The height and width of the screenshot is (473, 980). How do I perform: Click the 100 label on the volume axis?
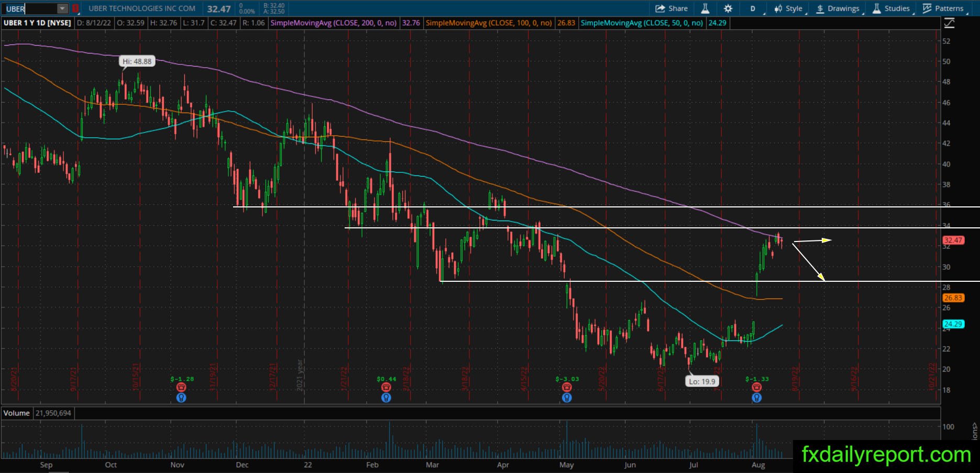click(x=948, y=427)
